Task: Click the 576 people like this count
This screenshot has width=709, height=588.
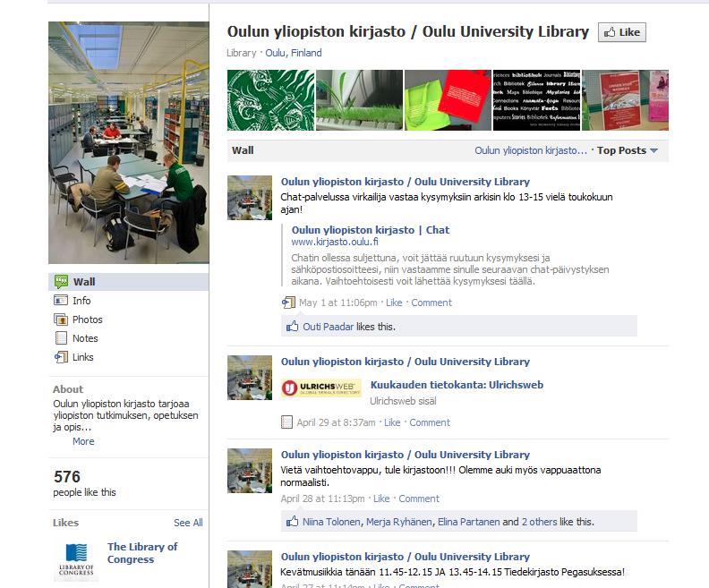Action: 84,483
